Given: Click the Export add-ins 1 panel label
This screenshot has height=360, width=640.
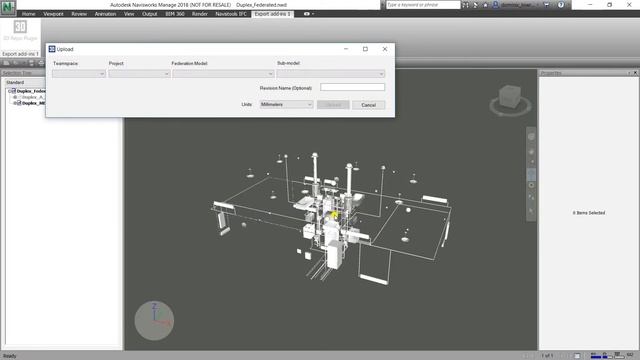Looking at the screenshot, I should click(x=20, y=54).
